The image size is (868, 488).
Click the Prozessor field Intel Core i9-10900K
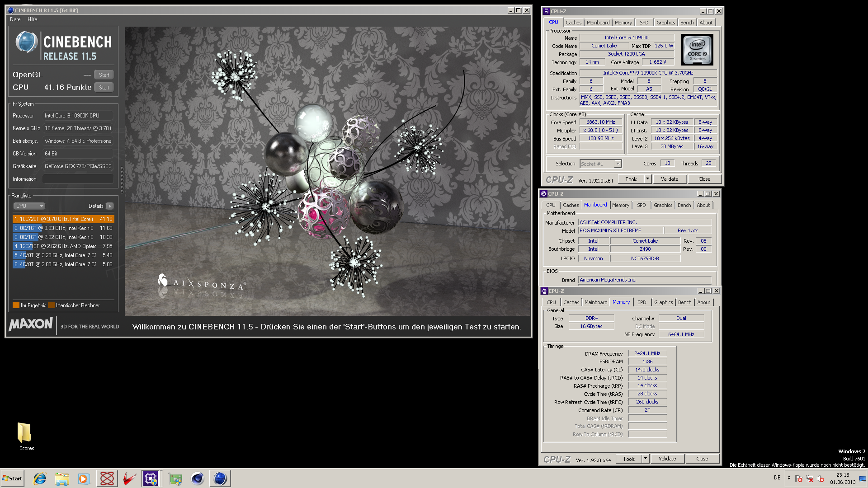point(78,116)
